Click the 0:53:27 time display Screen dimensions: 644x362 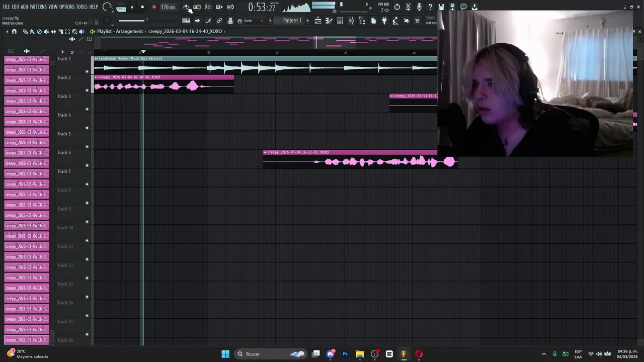[x=262, y=8]
